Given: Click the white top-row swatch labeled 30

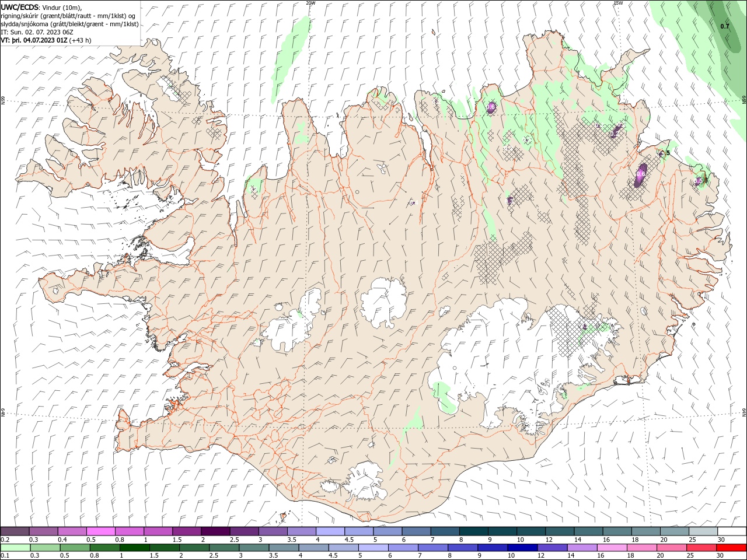Looking at the screenshot, I should click(732, 531).
